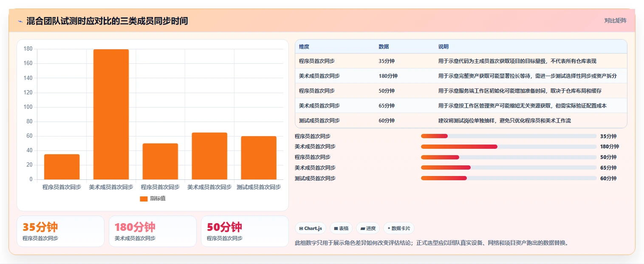The width and height of the screenshot is (644, 264).
Task: Click the 维度 column header
Action: 304,47
